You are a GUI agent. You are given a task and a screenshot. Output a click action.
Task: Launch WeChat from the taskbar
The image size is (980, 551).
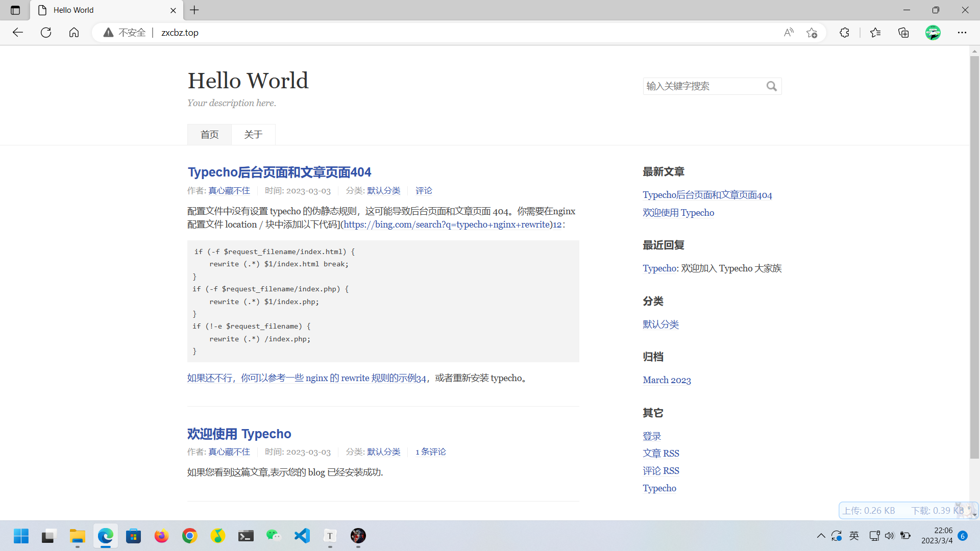pos(274,536)
